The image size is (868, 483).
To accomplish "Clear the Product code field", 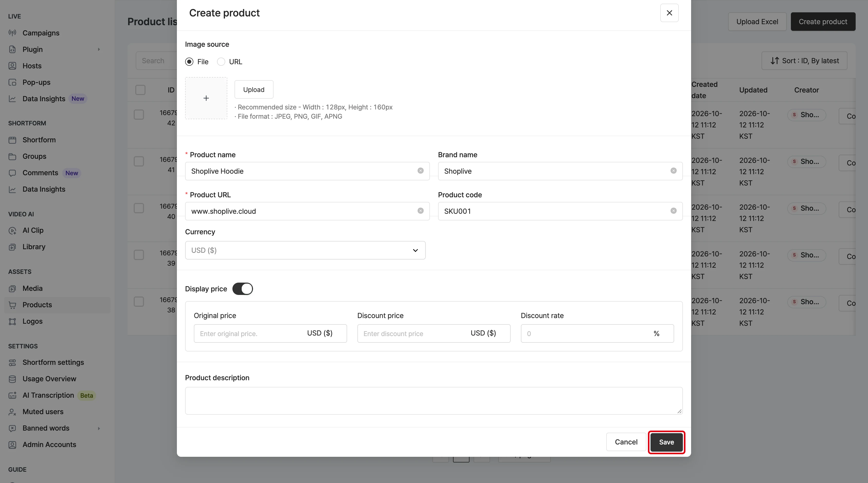I will click(x=674, y=211).
